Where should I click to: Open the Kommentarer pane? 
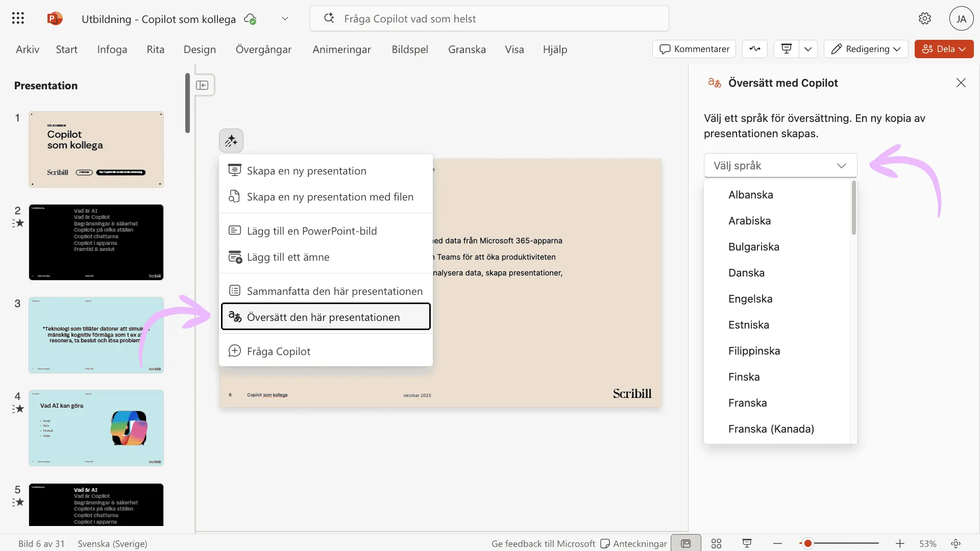(x=694, y=49)
